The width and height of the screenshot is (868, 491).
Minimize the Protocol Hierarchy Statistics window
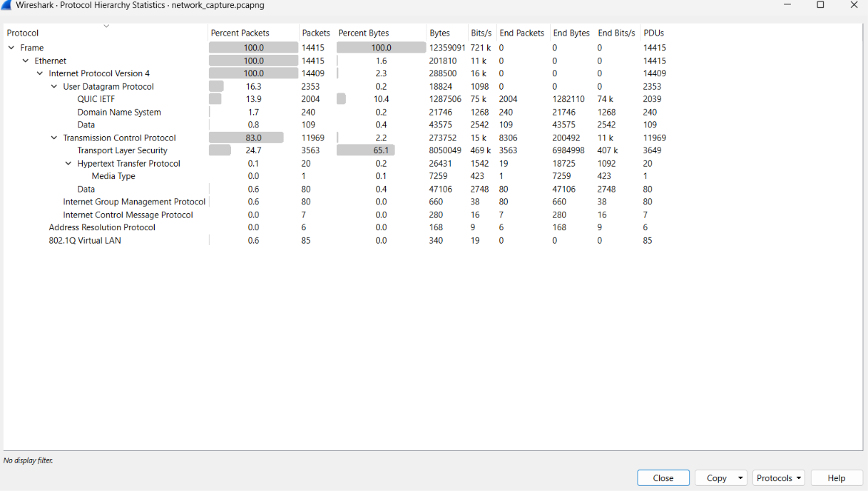point(787,5)
